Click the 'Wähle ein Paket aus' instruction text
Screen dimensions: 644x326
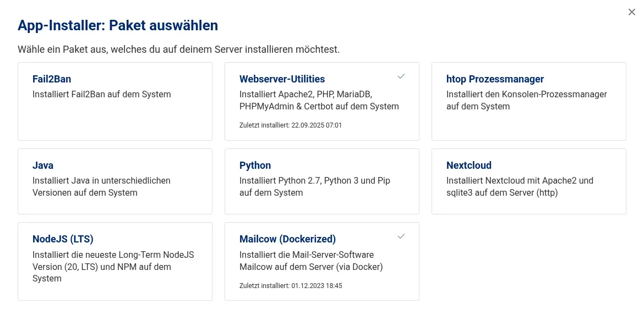(179, 49)
